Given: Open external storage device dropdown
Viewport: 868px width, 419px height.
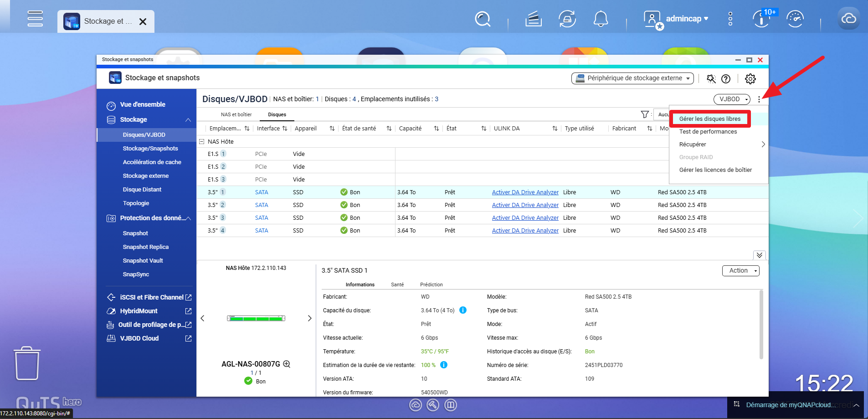Looking at the screenshot, I should [x=632, y=78].
